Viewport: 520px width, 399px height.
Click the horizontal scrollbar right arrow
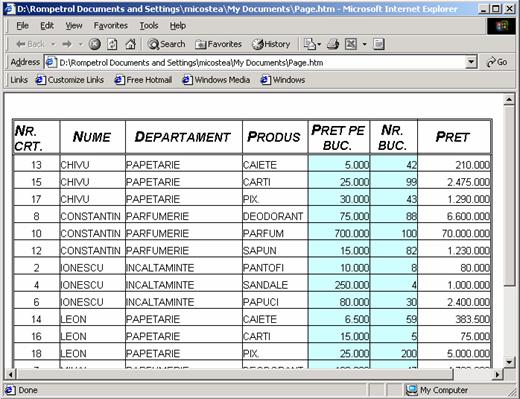pos(497,374)
